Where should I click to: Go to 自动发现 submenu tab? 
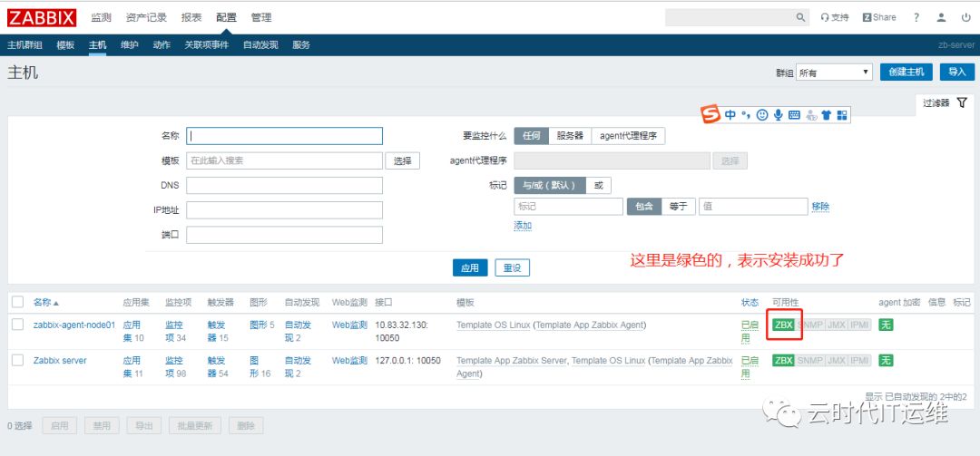(260, 45)
